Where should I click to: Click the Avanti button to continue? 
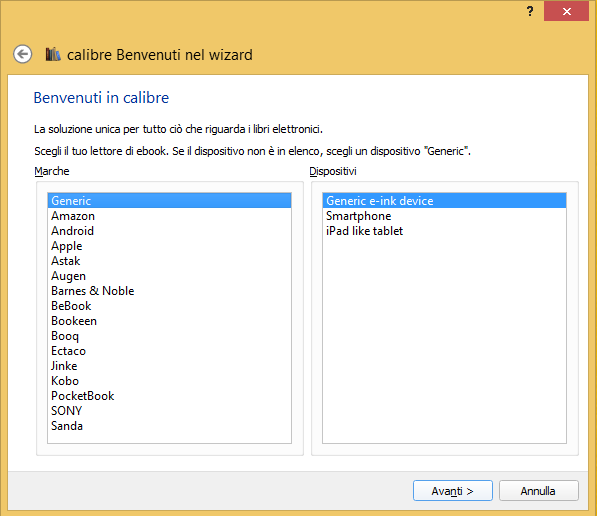click(453, 491)
